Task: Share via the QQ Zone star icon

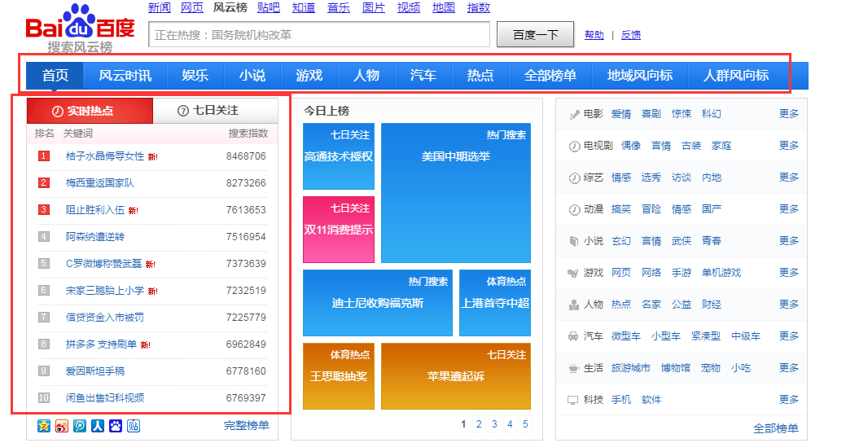Action: (44, 426)
